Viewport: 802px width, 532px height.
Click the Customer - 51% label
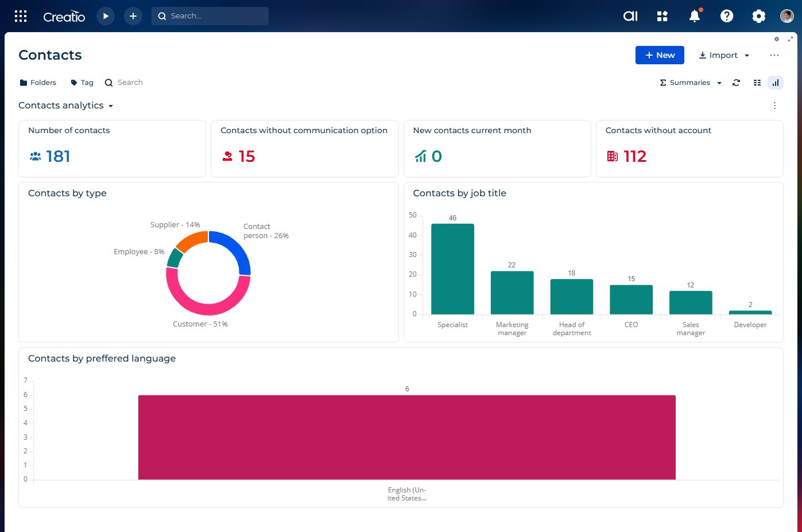click(x=200, y=324)
